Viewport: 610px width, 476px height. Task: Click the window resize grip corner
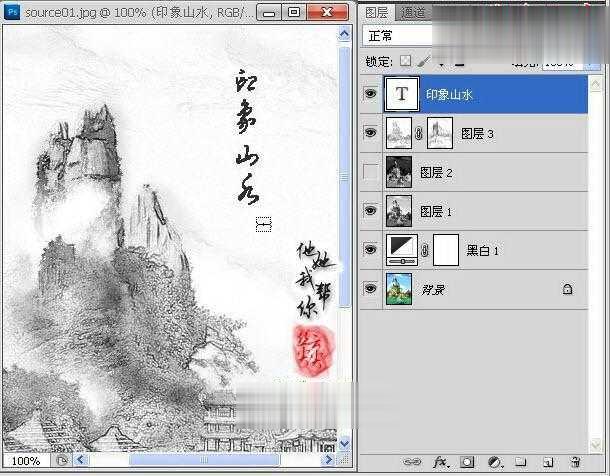pos(345,460)
